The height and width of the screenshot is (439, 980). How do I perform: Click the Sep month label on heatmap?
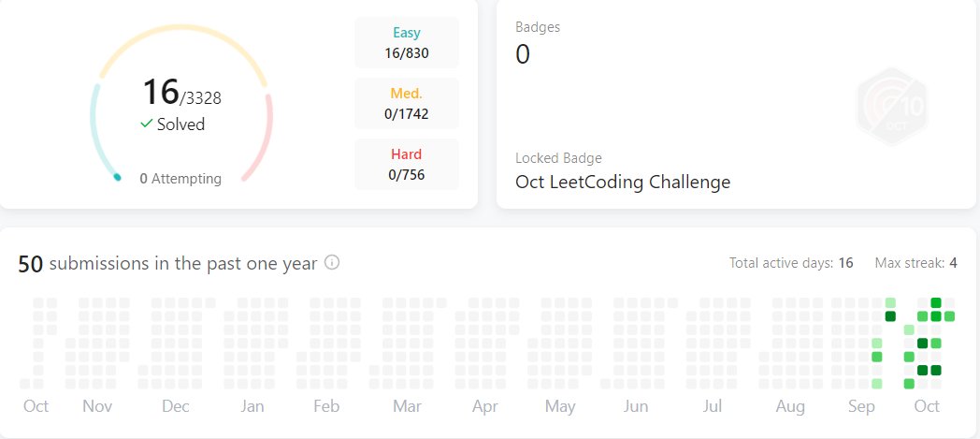[861, 406]
